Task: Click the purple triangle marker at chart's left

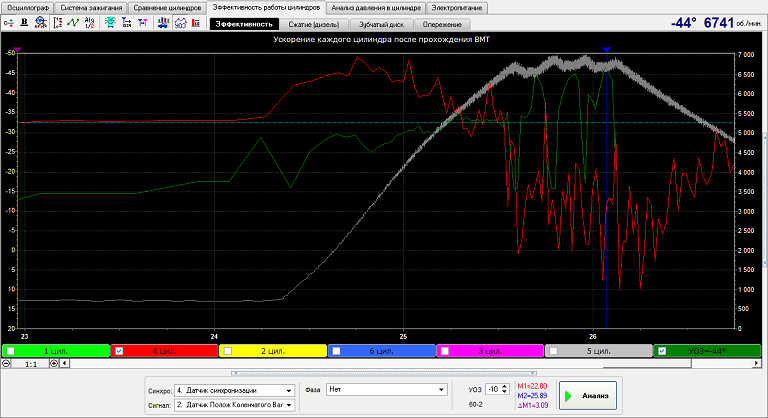Action: [x=18, y=49]
